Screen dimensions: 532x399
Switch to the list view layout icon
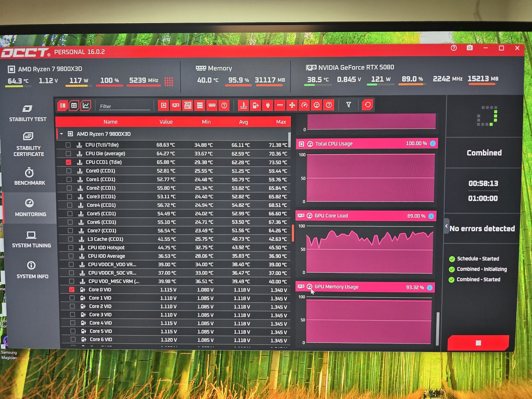coord(63,106)
